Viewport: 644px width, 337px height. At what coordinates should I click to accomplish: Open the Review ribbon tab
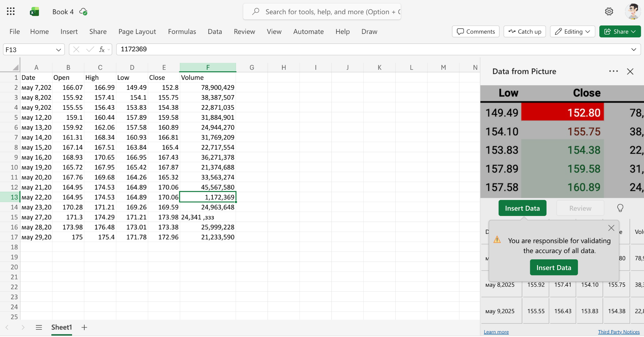pyautogui.click(x=244, y=31)
